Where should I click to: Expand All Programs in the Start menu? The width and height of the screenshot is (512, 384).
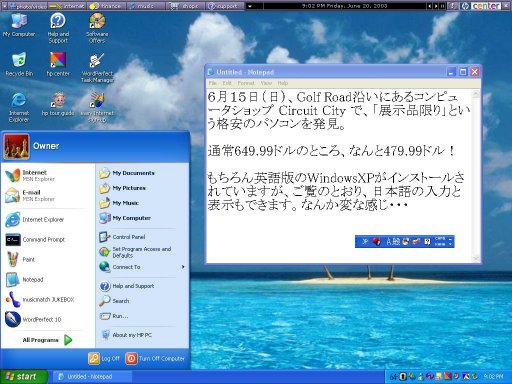[x=47, y=340]
